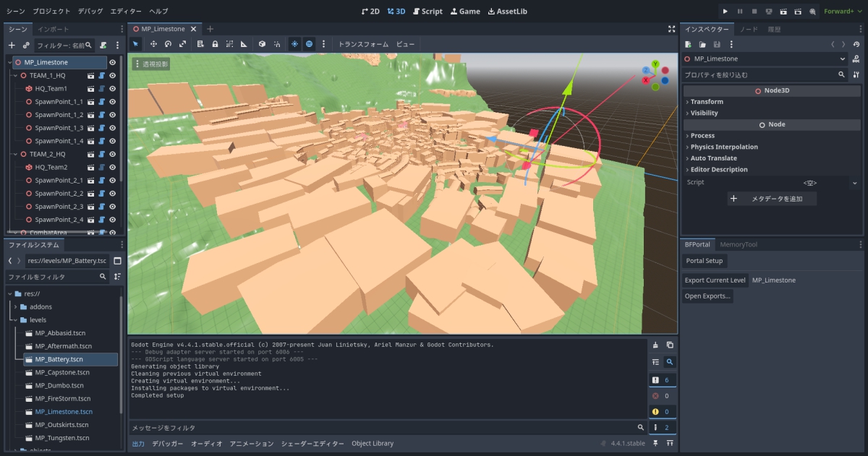This screenshot has width=868, height=456.
Task: Click the clear output log icon
Action: [x=655, y=345]
